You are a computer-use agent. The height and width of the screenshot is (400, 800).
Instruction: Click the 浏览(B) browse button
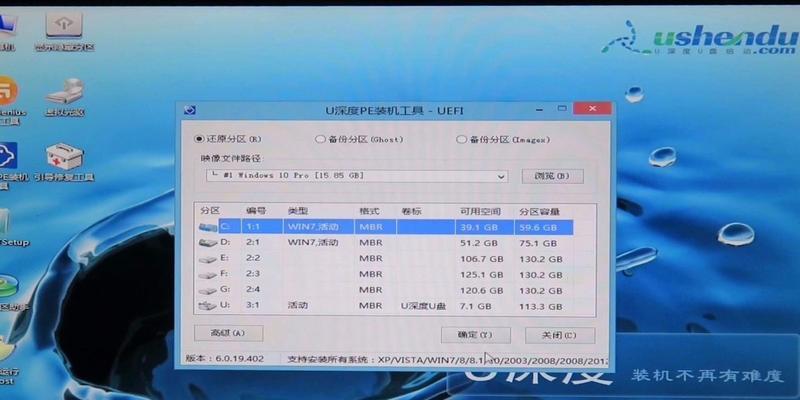pyautogui.click(x=552, y=176)
